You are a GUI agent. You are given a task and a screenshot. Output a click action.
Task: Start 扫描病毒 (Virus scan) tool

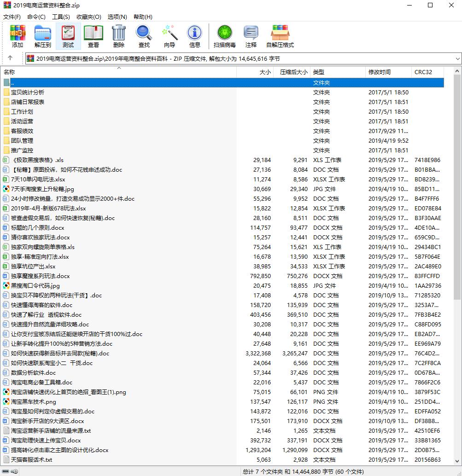pos(225,36)
